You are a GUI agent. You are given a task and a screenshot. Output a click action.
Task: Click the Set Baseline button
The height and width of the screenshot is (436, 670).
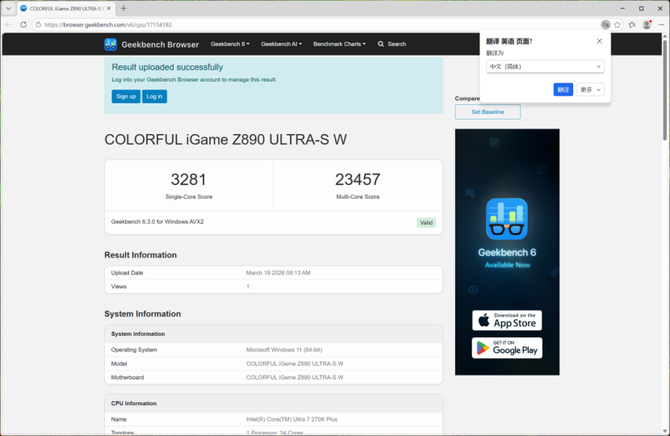[x=487, y=112]
